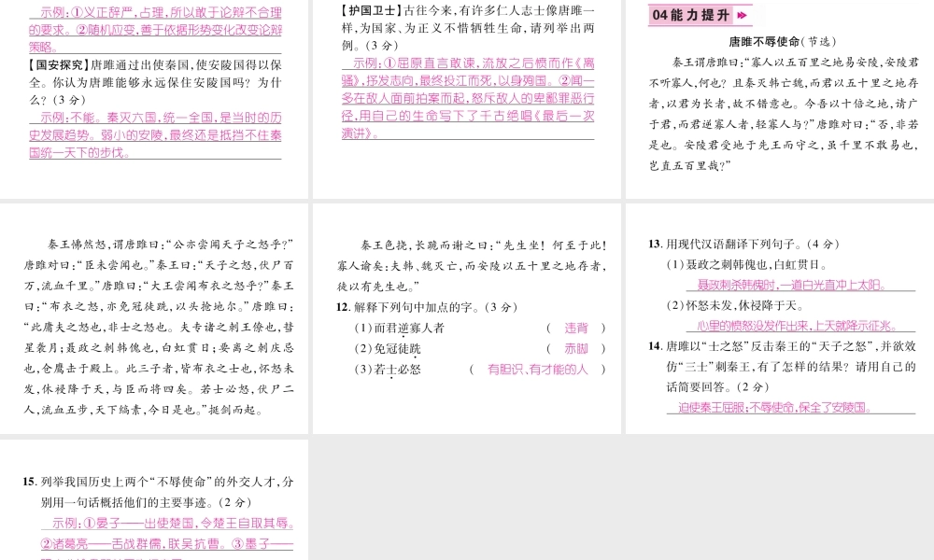Image resolution: width=934 pixels, height=560 pixels.
Task: Select the 【国安探究】 label
Action: (58, 65)
